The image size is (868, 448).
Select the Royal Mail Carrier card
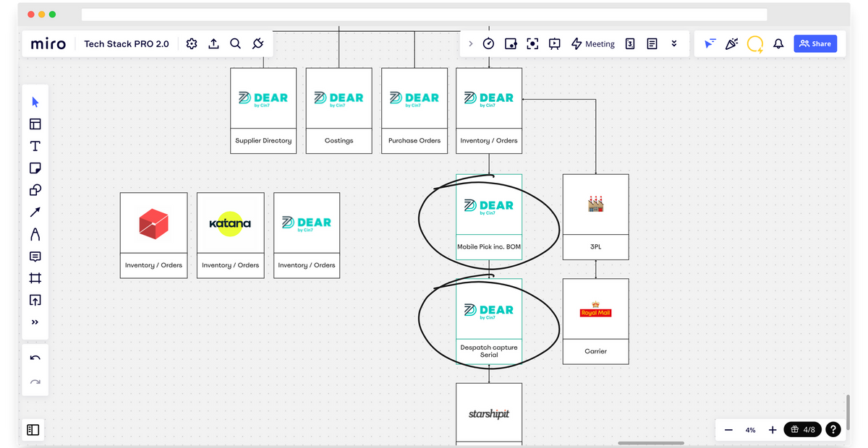(x=595, y=322)
